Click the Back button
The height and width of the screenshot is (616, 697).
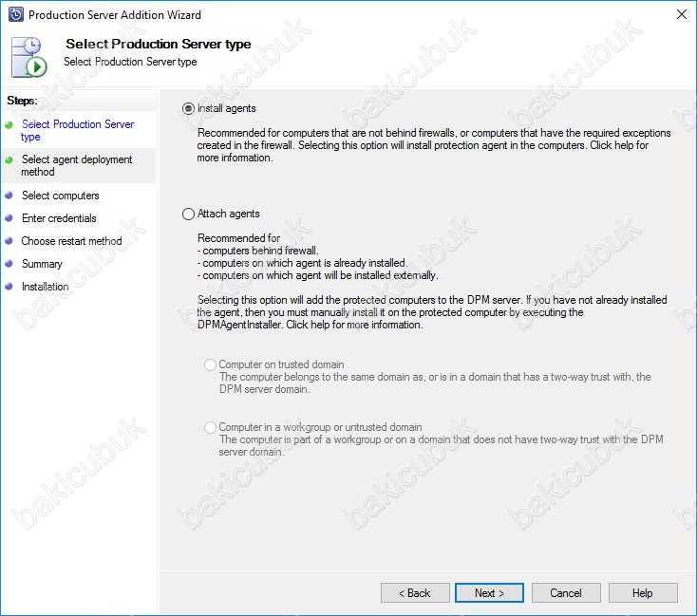point(415,593)
